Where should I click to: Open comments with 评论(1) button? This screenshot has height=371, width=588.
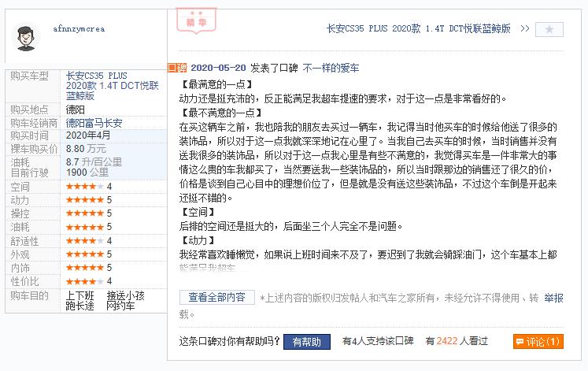pyautogui.click(x=538, y=342)
